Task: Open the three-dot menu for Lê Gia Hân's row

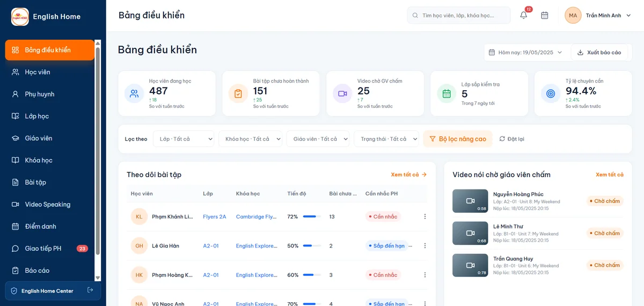Action: click(425, 246)
